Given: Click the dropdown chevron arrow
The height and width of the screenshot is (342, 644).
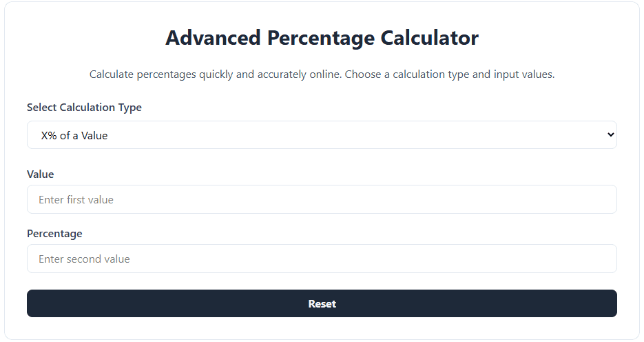Looking at the screenshot, I should point(610,135).
